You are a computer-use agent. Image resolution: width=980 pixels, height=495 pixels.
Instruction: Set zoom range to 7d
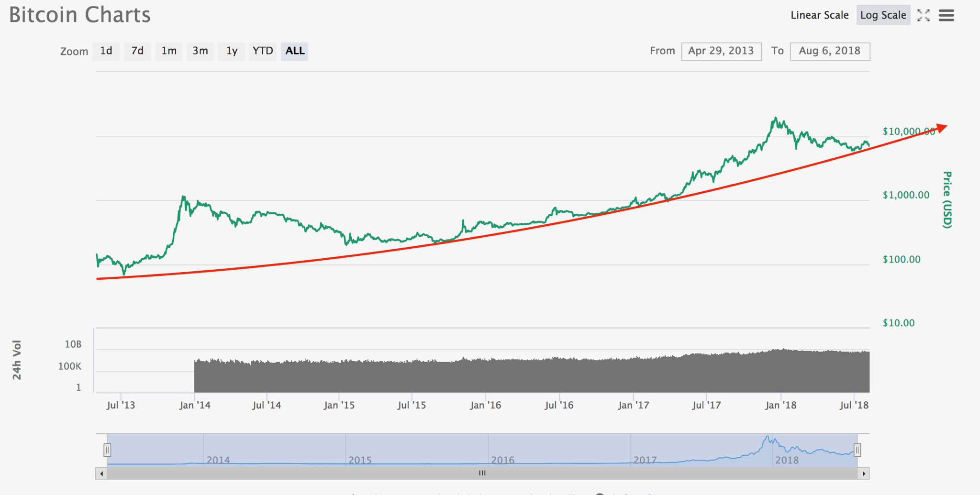pos(137,51)
